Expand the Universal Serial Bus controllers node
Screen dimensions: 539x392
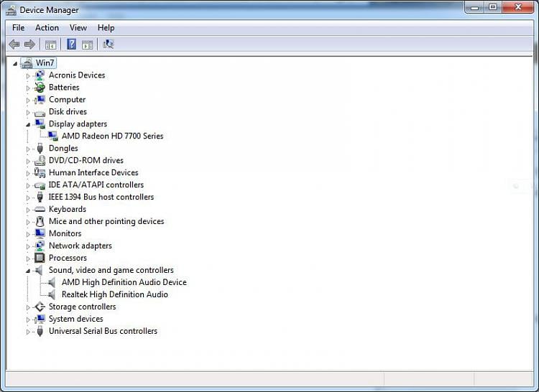pos(28,332)
